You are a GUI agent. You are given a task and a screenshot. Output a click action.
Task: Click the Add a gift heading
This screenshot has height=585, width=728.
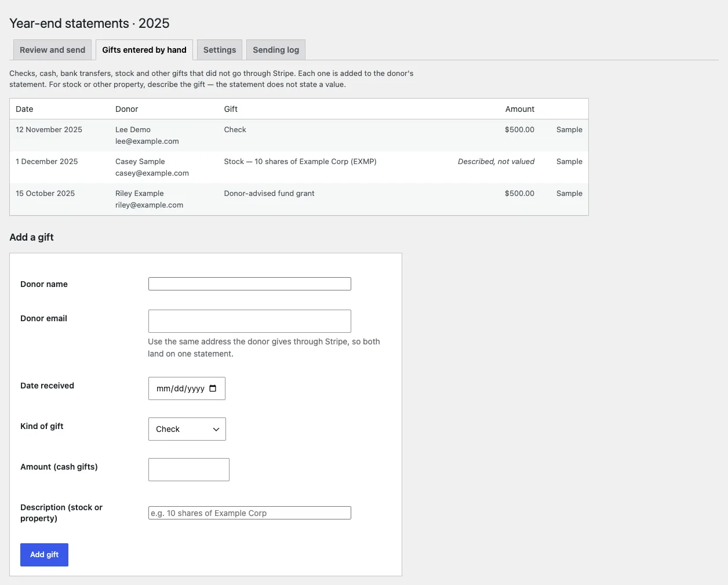(x=31, y=237)
